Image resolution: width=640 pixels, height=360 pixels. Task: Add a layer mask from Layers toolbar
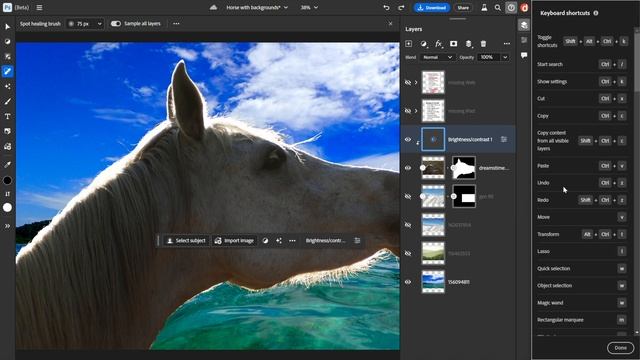coord(453,44)
